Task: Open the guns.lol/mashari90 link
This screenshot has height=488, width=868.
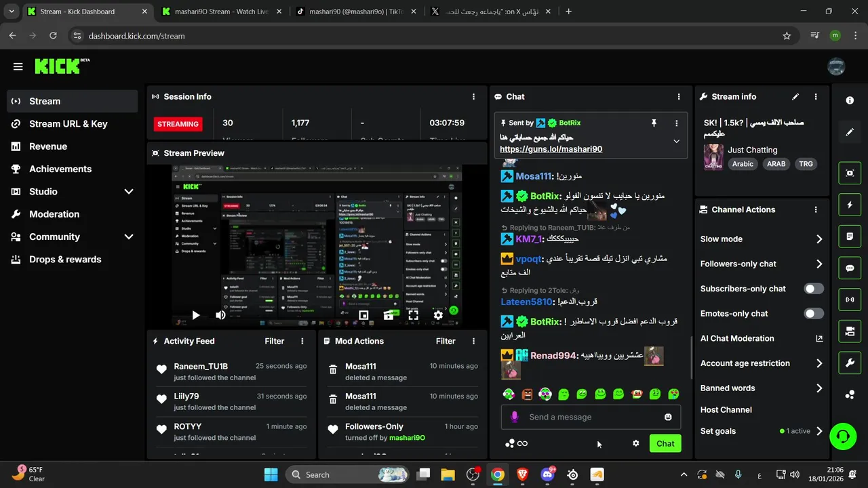Action: pyautogui.click(x=551, y=149)
